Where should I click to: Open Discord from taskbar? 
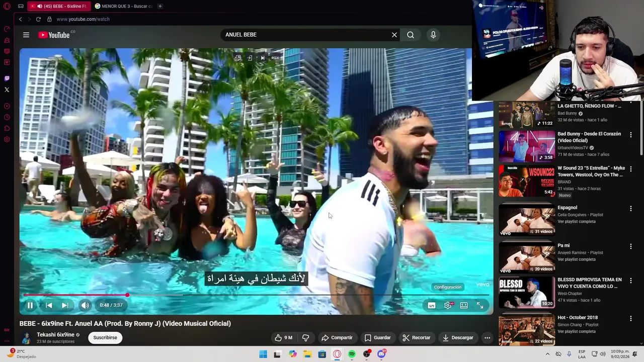point(381,354)
